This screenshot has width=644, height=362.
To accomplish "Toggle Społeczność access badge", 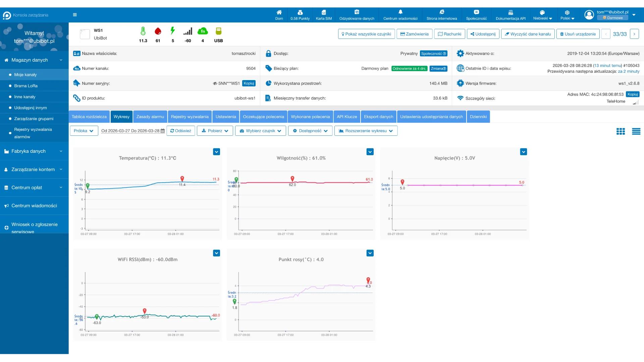I will coord(433,54).
